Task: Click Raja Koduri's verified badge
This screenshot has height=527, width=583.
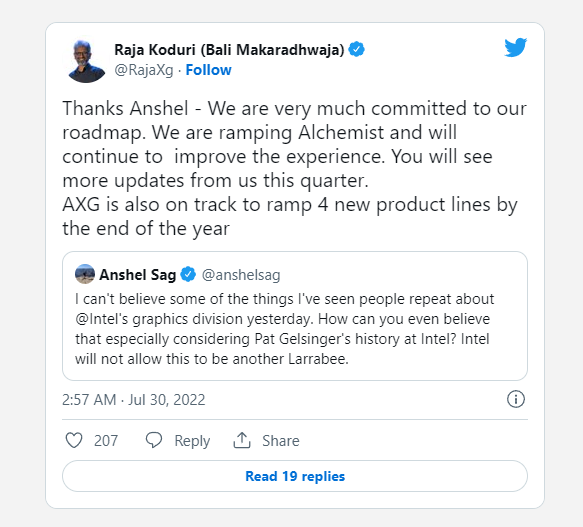Action: (357, 49)
